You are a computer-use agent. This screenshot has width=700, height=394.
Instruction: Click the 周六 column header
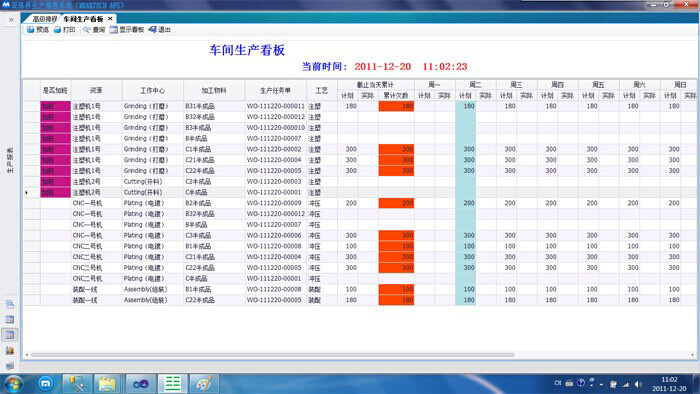click(x=640, y=85)
